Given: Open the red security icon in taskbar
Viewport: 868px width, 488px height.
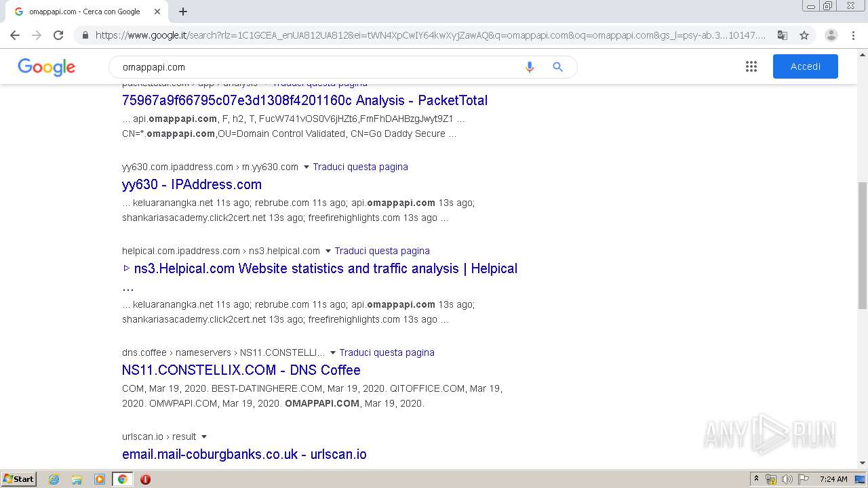Looking at the screenshot, I should click(x=145, y=479).
